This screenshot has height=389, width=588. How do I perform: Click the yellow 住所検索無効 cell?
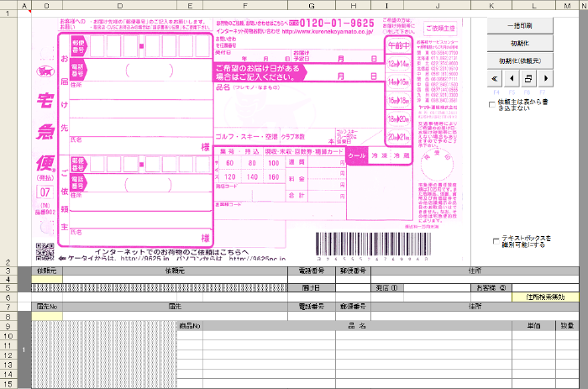[x=545, y=297]
